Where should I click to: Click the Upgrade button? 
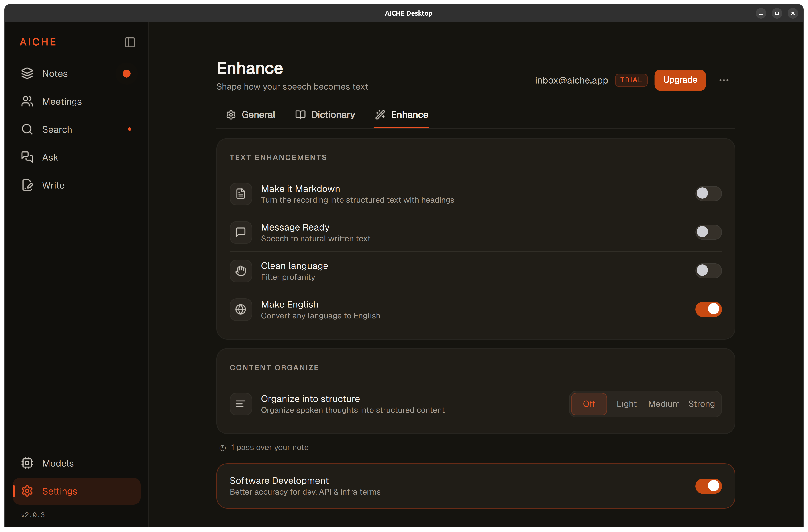[680, 80]
